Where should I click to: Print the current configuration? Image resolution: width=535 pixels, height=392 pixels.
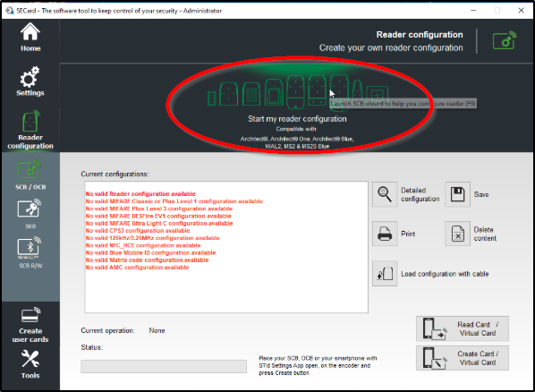385,234
